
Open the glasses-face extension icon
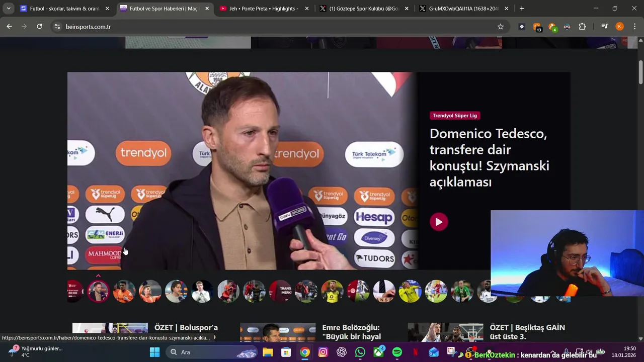(x=567, y=27)
